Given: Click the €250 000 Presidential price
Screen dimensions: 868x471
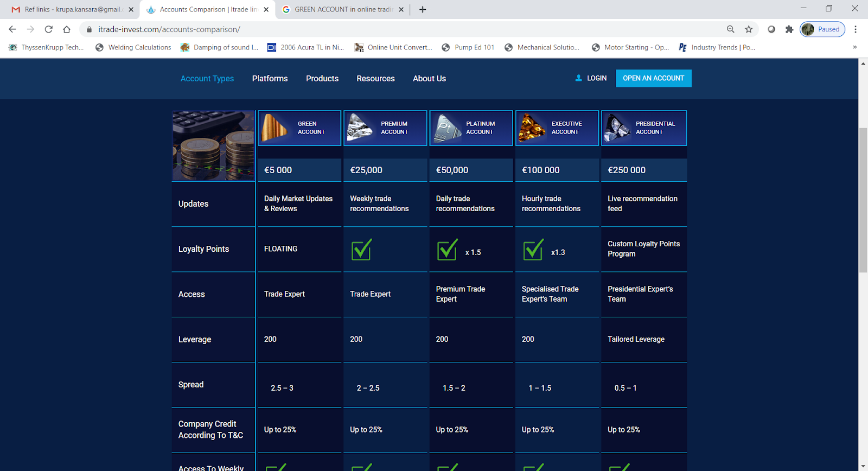Looking at the screenshot, I should [x=627, y=170].
